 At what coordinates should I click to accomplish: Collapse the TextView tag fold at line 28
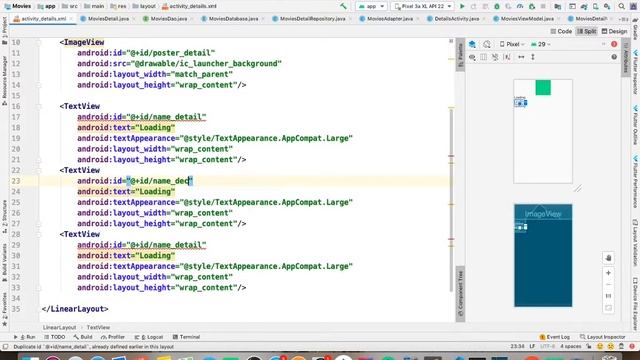coord(38,234)
